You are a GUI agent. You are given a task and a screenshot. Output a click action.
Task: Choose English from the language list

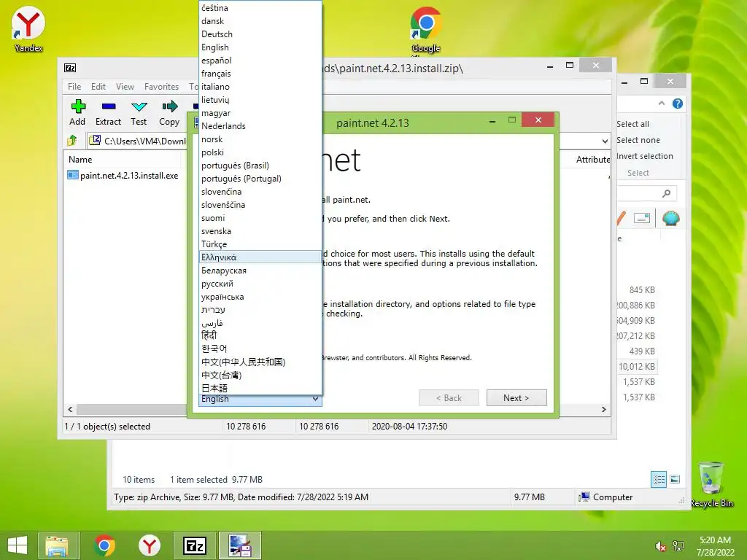260,47
